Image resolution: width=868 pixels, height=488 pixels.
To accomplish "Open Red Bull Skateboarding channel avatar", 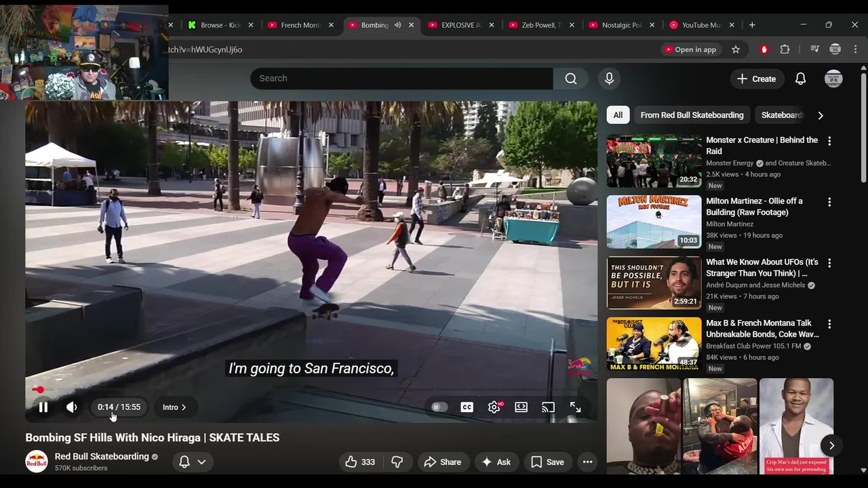I will 37,462.
